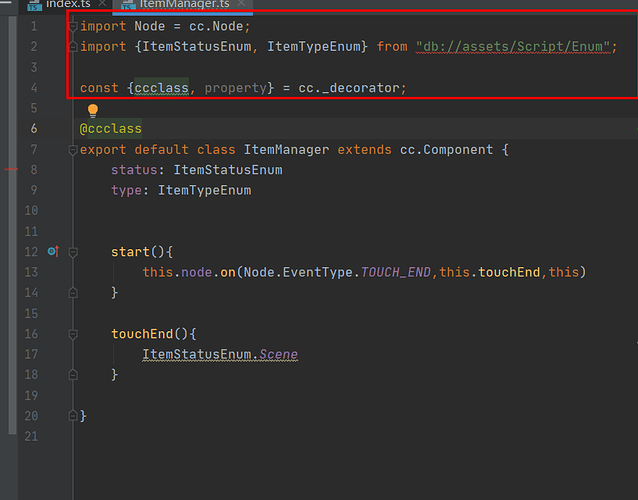Click line number 6 in the gutter
This screenshot has width=638, height=500.
pyautogui.click(x=34, y=129)
